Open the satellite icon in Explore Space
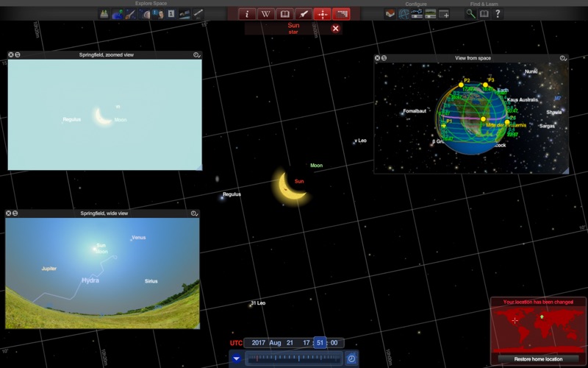 184,14
